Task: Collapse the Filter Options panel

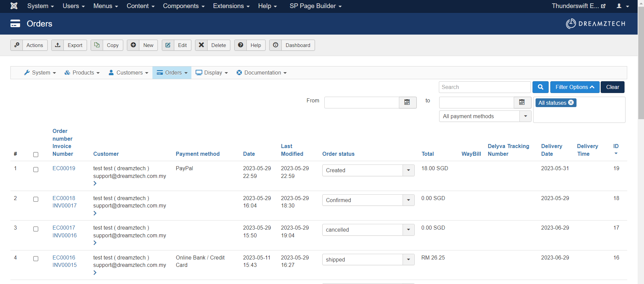Action: 575,87
